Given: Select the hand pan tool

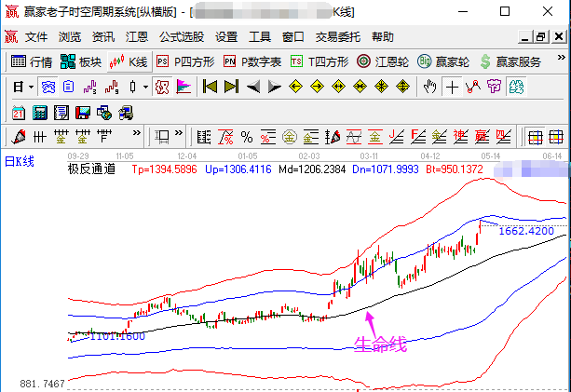Looking at the screenshot, I should tap(429, 87).
